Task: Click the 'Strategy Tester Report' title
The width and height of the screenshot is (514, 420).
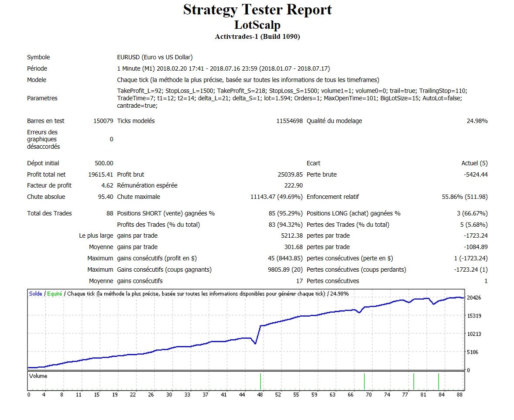Action: 257,10
